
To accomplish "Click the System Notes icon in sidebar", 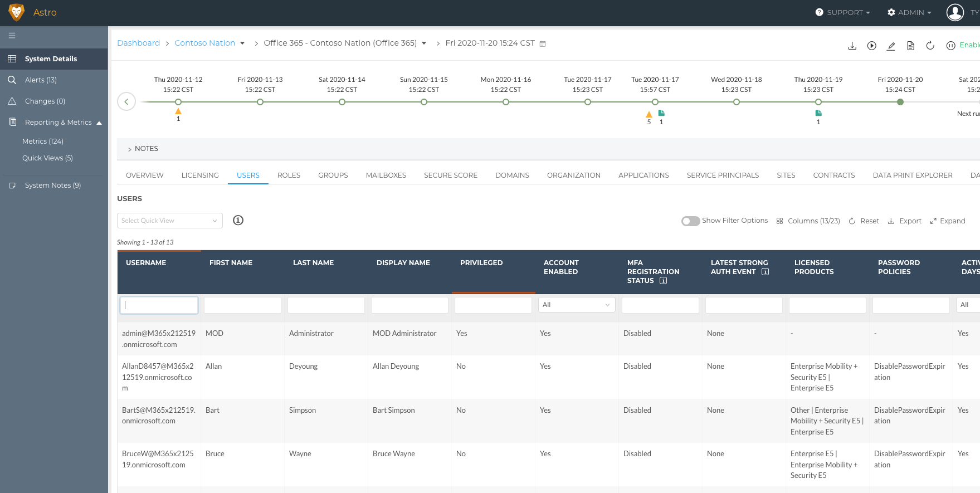I will (x=12, y=186).
